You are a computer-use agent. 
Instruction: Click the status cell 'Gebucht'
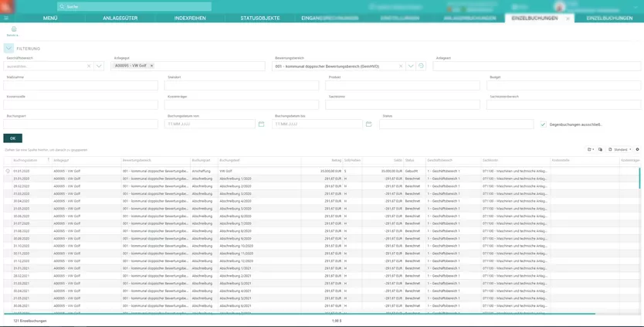click(412, 171)
